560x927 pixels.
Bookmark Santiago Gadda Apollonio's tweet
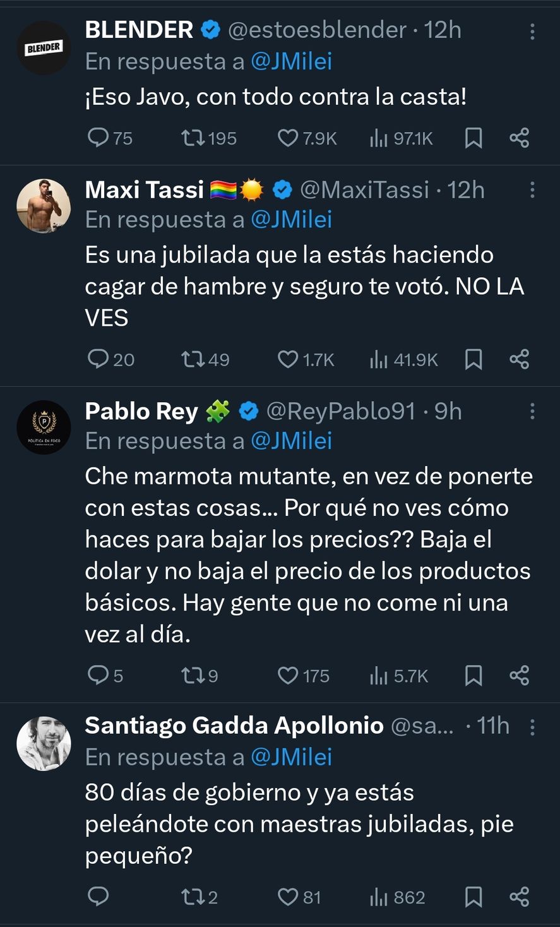coord(474,897)
